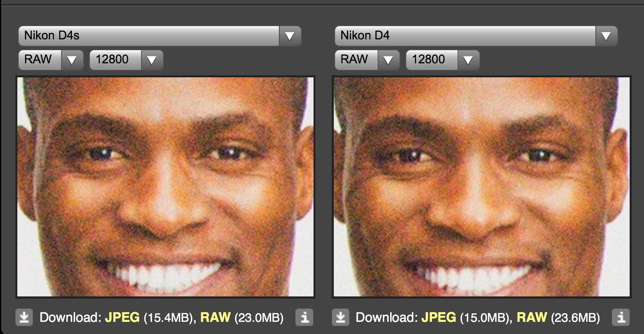Image resolution: width=644 pixels, height=334 pixels.
Task: Select the Nikon D4s camera name field
Action: click(x=149, y=36)
